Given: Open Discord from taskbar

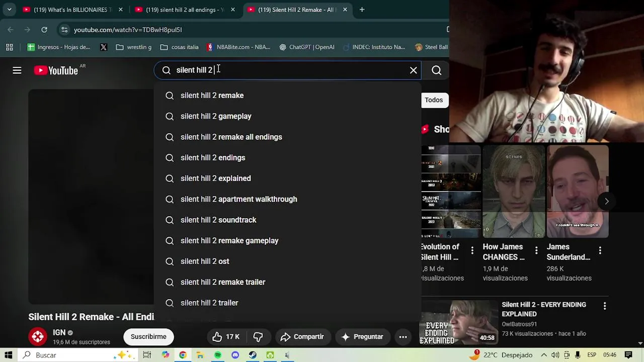Looking at the screenshot, I should tap(235, 355).
